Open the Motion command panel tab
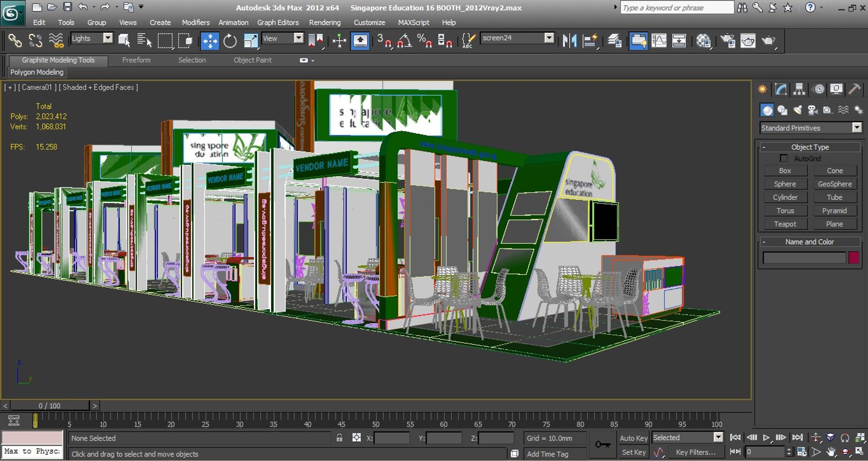 [x=819, y=89]
